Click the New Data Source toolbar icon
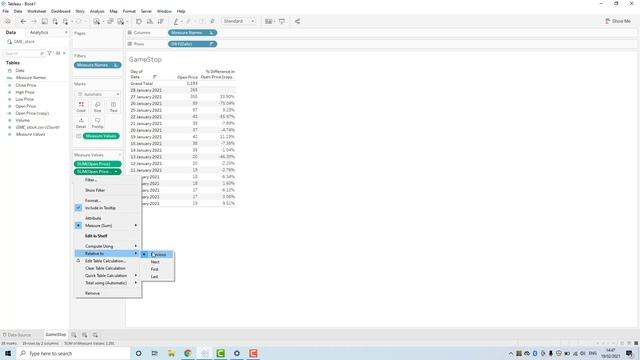The width and height of the screenshot is (640, 360). click(x=55, y=21)
